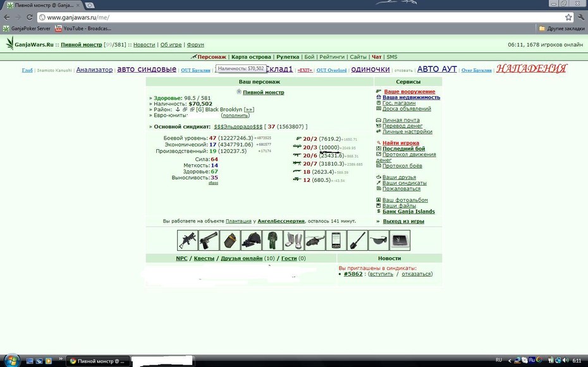Open the Рейтинги menu item
The image size is (588, 367).
[332, 57]
